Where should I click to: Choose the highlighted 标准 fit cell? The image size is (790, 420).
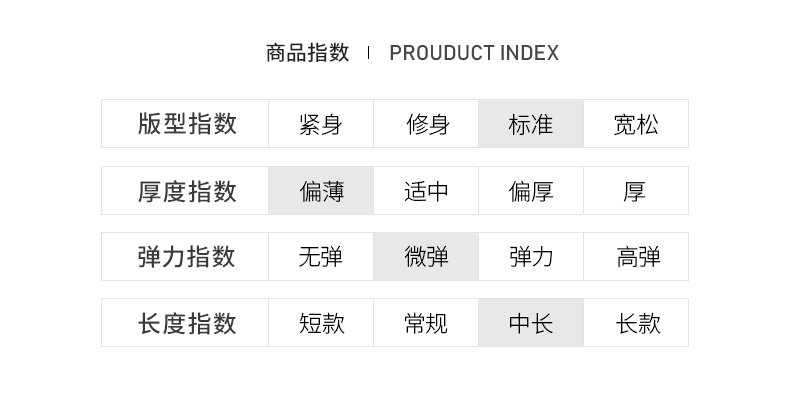(x=531, y=124)
